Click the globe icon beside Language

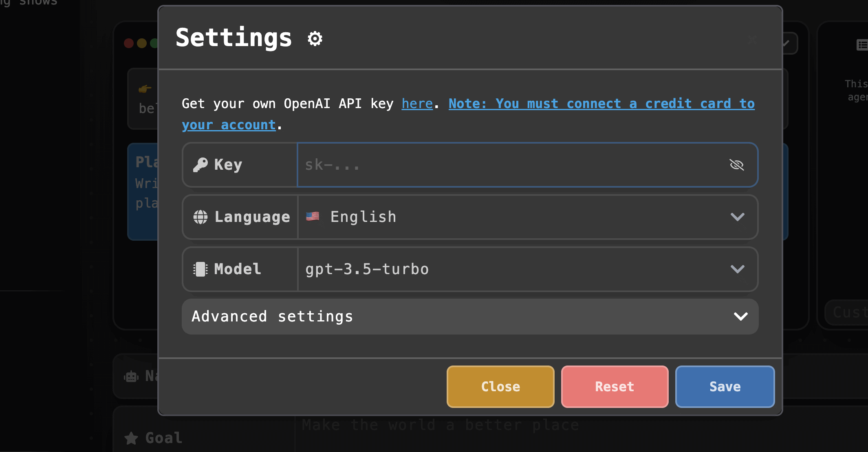(x=200, y=217)
